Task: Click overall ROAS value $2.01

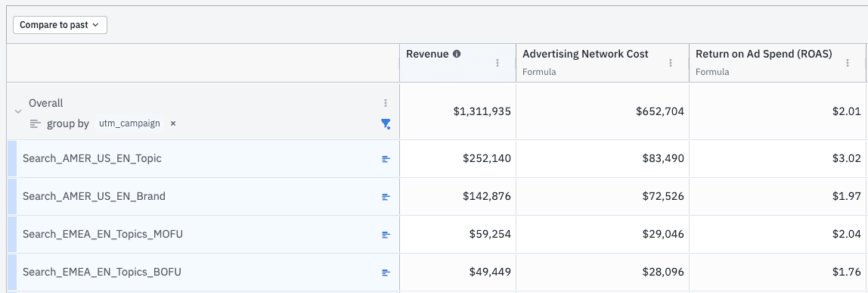Action: coord(846,111)
